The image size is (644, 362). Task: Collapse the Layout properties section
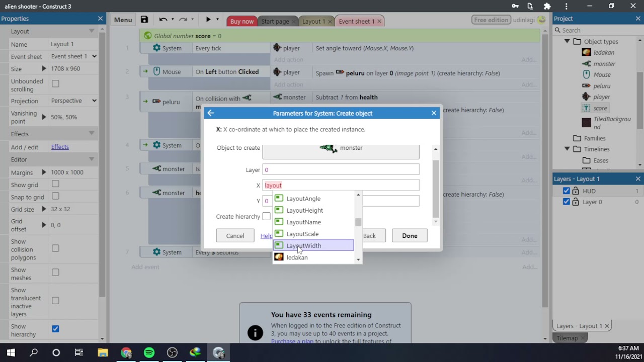point(92,31)
